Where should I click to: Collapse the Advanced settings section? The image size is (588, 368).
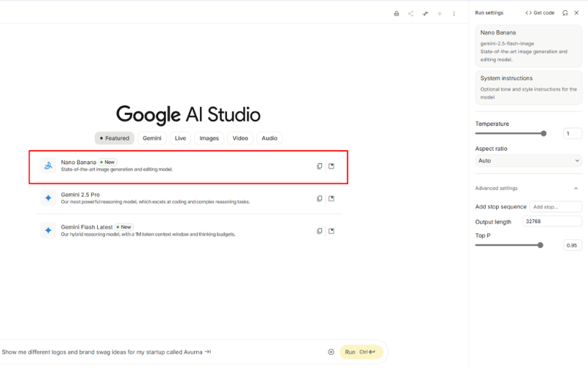(x=576, y=188)
